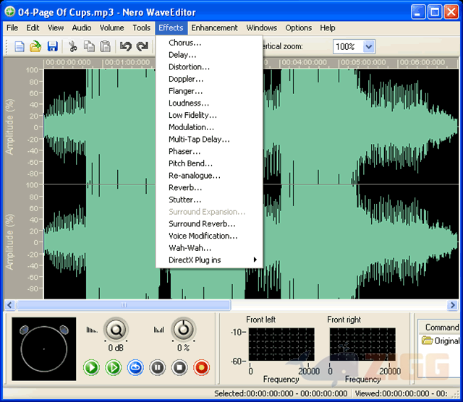Open the vertical zoom 100% dropdown

[368, 47]
